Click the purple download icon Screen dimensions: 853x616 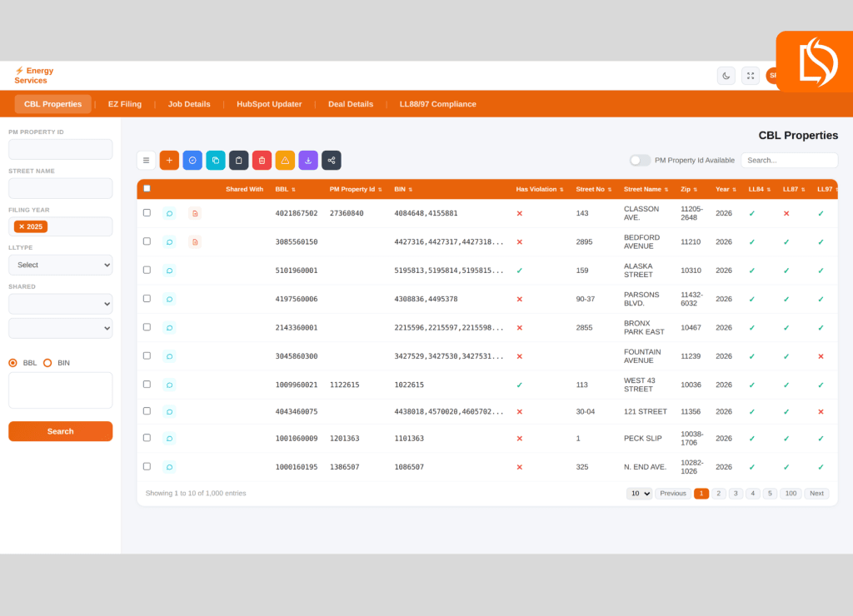click(308, 161)
